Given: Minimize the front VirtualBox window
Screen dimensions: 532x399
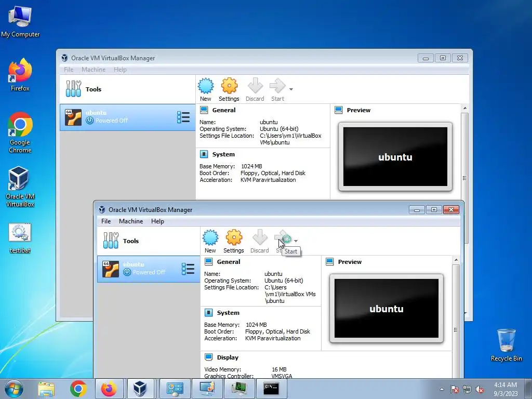Looking at the screenshot, I should (417, 210).
